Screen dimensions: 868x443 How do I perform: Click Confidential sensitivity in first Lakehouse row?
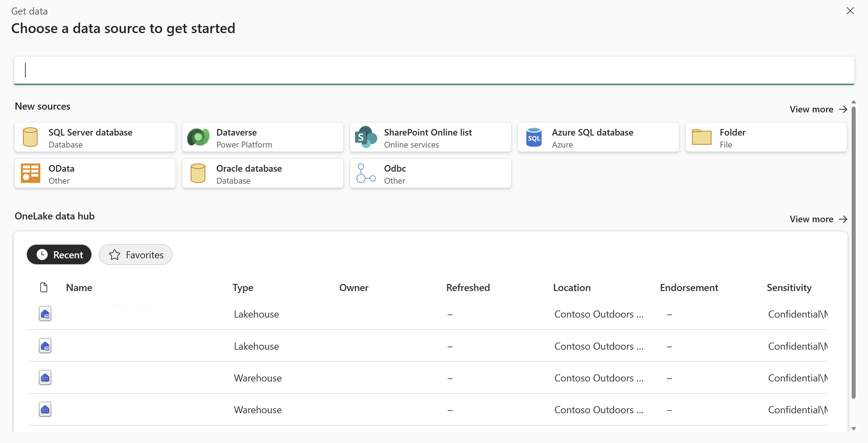click(798, 314)
